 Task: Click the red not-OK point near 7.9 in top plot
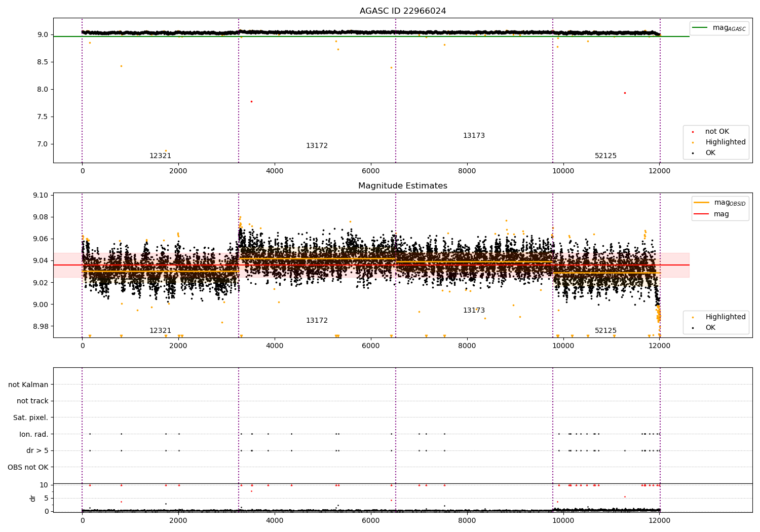coord(625,93)
